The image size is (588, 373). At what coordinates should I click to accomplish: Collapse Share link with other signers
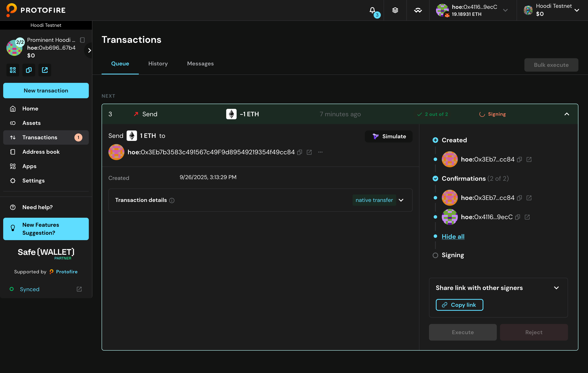pos(556,288)
